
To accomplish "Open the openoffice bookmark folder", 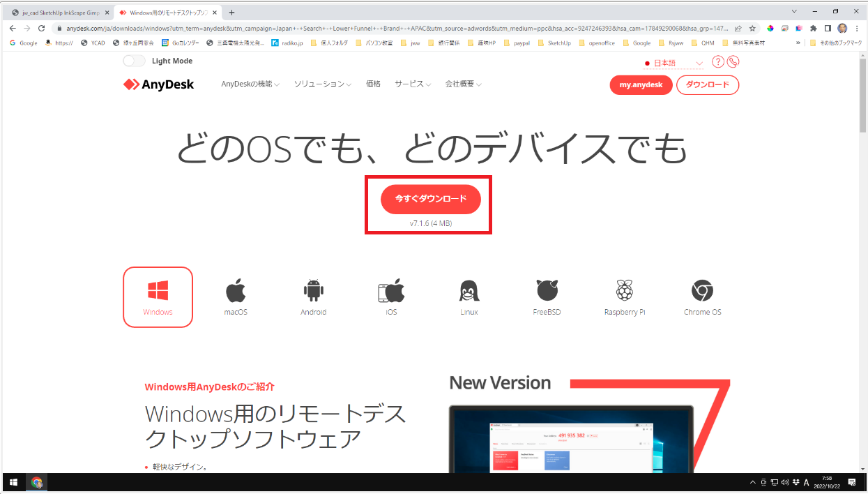I will click(x=597, y=43).
